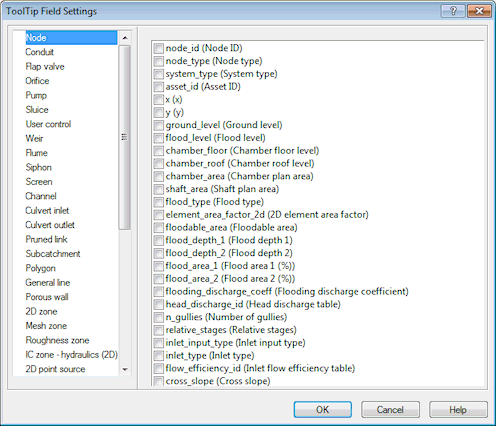Click list scroll up arrow
This screenshot has height=426, width=496.
(125, 38)
